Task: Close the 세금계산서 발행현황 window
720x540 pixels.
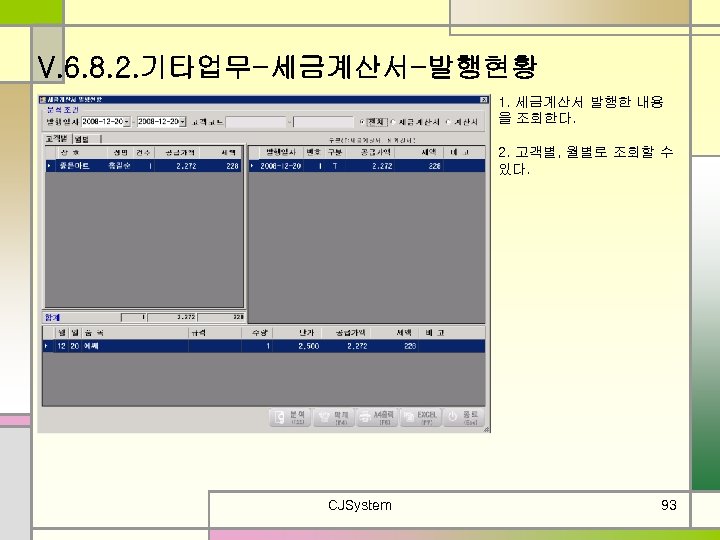Action: click(484, 100)
